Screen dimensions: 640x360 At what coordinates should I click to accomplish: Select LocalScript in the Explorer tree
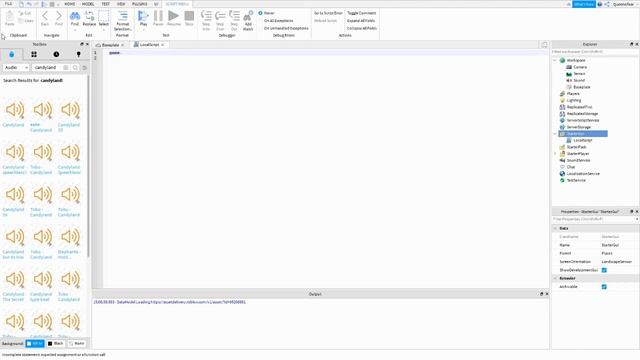(582, 140)
